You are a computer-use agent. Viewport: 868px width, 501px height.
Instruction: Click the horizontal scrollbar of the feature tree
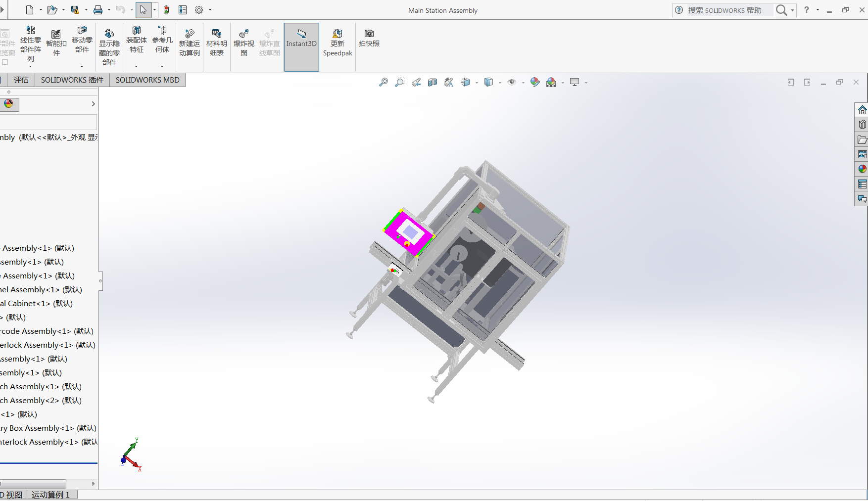(x=33, y=484)
